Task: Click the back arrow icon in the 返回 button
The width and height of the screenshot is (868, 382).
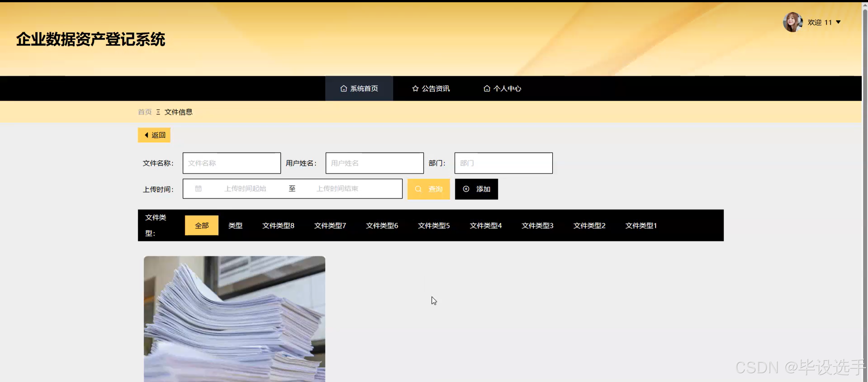Action: pos(146,135)
